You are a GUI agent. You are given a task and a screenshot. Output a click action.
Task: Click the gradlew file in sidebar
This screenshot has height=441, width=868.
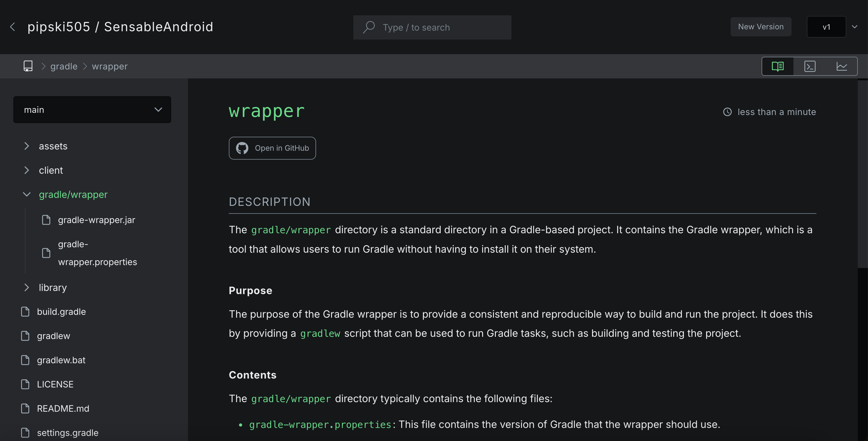[54, 336]
